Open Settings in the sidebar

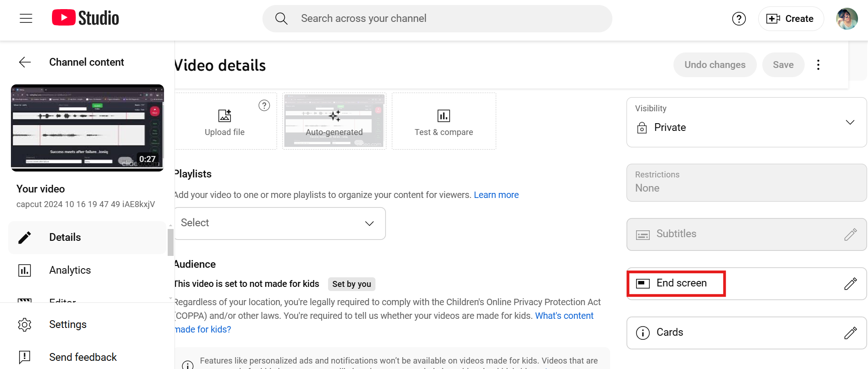(x=67, y=324)
